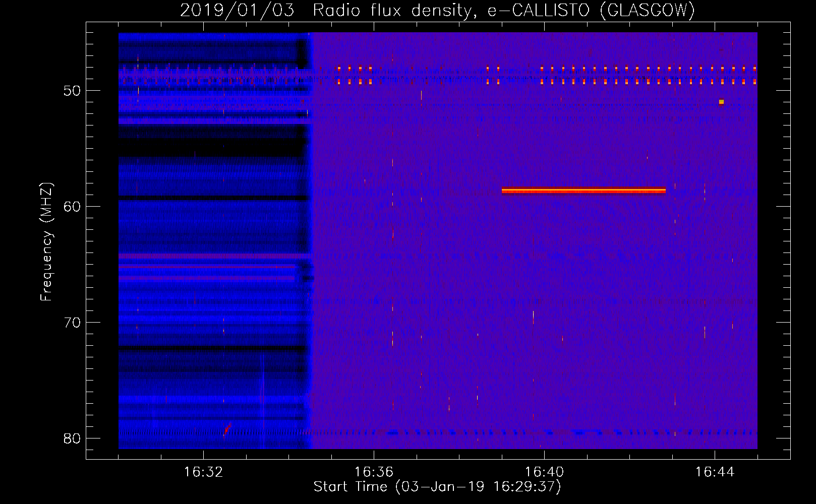This screenshot has width=816, height=504.
Task: Click the plot title mentioning e-CALLISTO (GLASGOW)
Action: (437, 10)
